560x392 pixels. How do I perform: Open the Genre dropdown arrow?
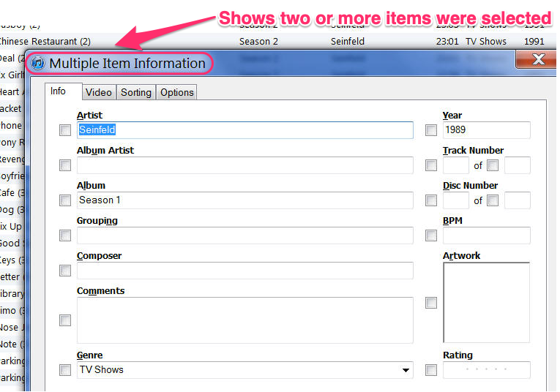click(406, 370)
